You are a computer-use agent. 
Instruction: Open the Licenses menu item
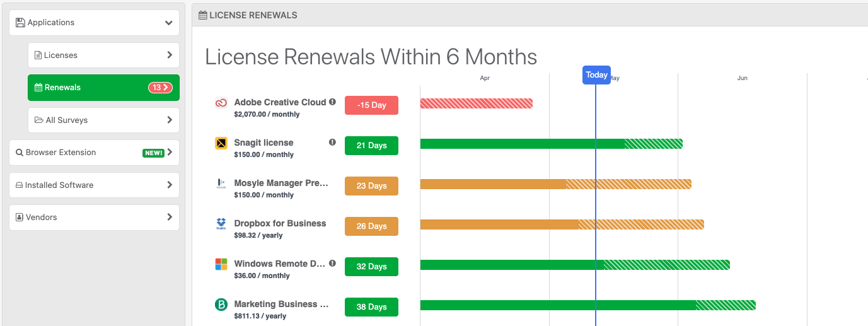103,55
